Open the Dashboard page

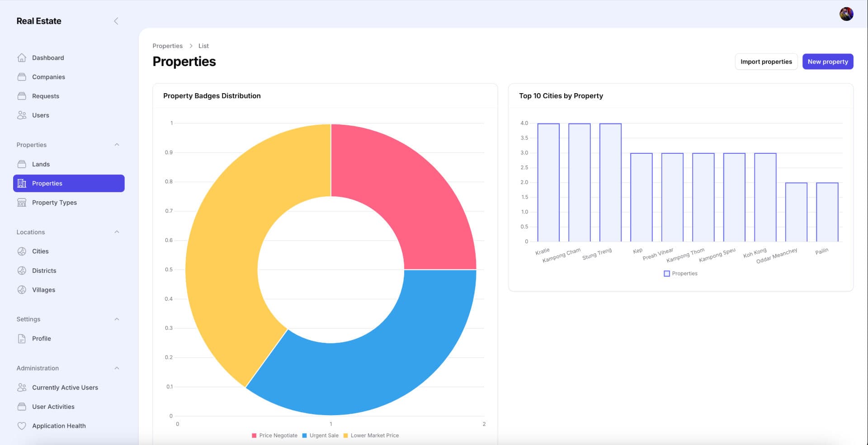(69, 58)
